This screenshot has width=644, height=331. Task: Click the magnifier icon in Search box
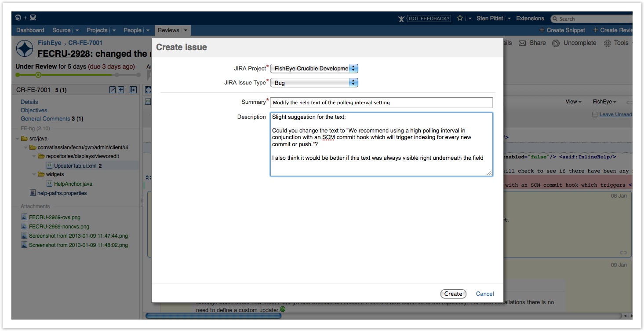pos(555,19)
